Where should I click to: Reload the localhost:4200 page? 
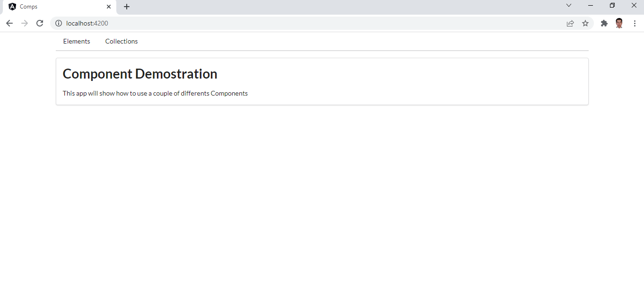[40, 23]
